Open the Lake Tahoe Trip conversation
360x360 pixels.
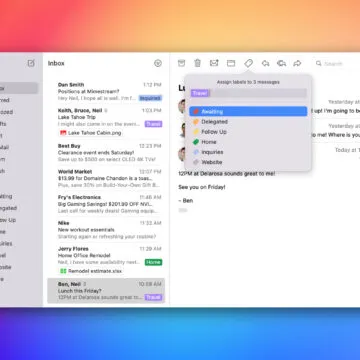tap(106, 121)
